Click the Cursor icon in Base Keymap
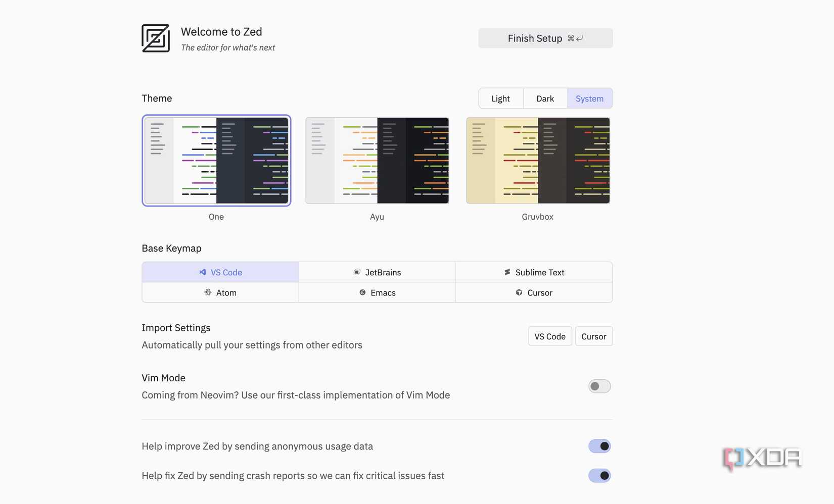Image resolution: width=834 pixels, height=504 pixels. 519,292
